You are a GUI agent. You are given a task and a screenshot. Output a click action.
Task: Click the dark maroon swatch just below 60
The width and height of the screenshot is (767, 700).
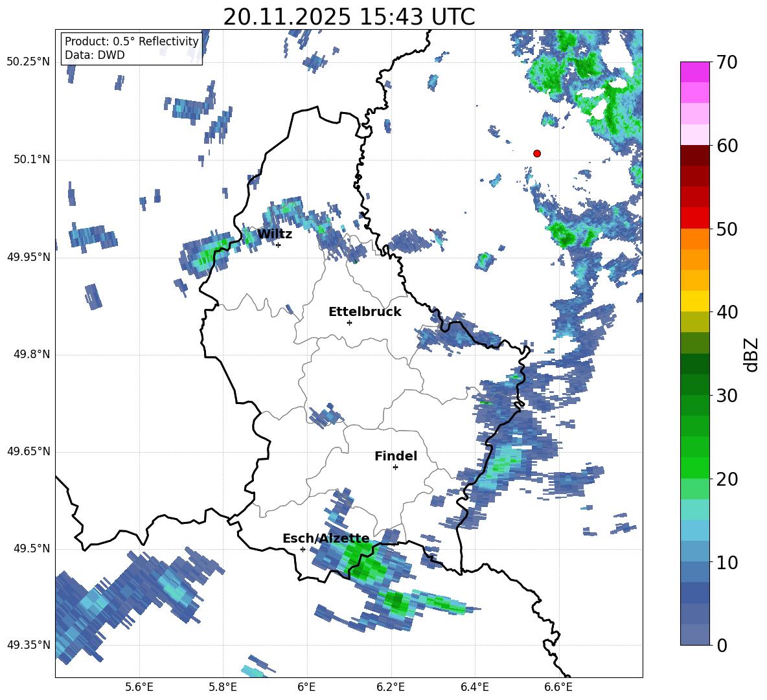coord(694,155)
